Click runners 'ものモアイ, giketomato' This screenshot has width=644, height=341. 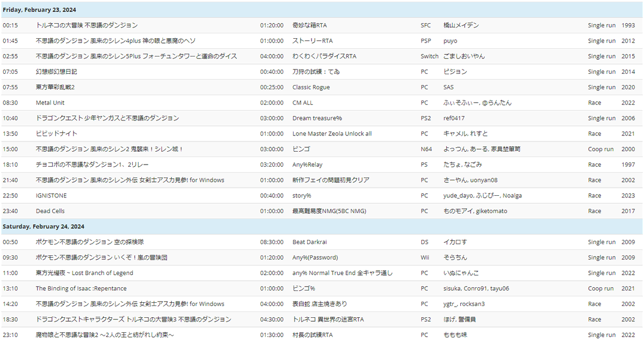pos(475,211)
